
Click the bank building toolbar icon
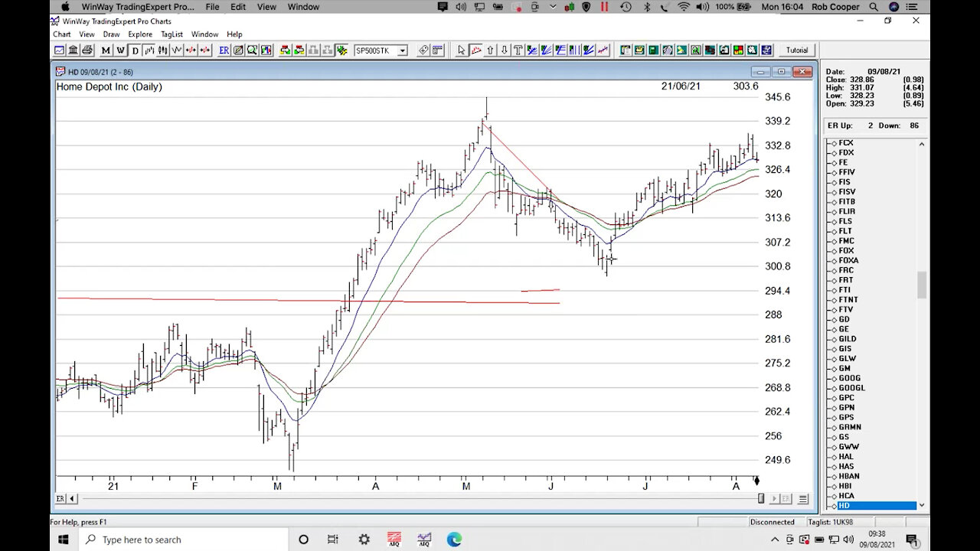point(73,51)
